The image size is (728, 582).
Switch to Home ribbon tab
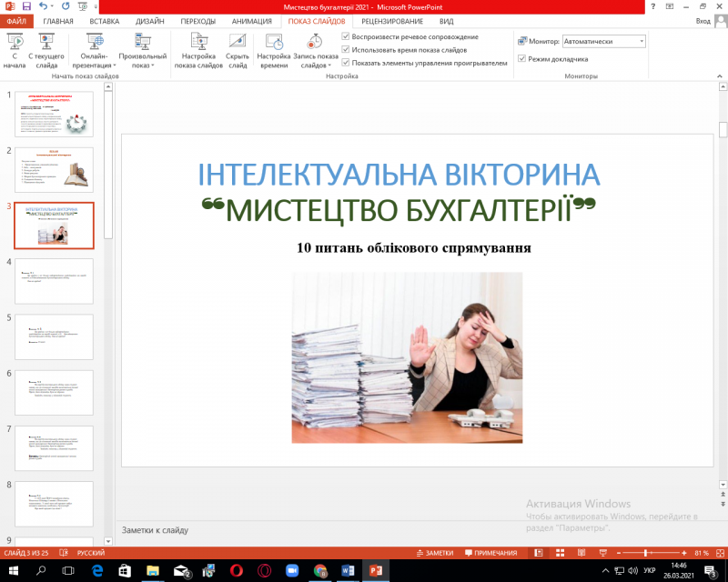(x=58, y=21)
